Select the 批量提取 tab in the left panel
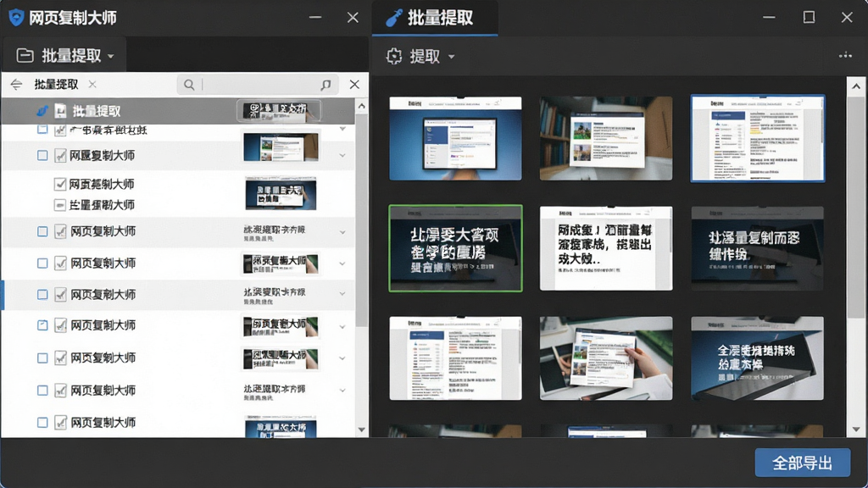This screenshot has width=868, height=488. point(56,85)
